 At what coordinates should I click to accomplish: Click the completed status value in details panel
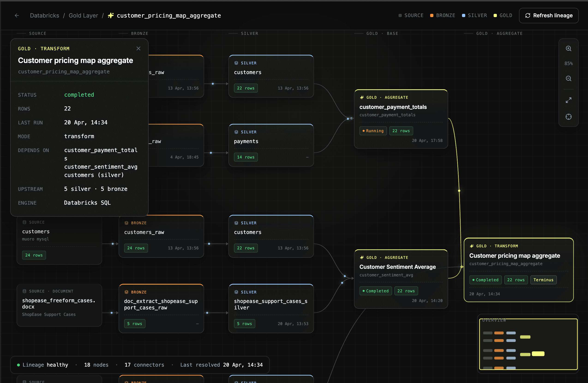(x=79, y=95)
